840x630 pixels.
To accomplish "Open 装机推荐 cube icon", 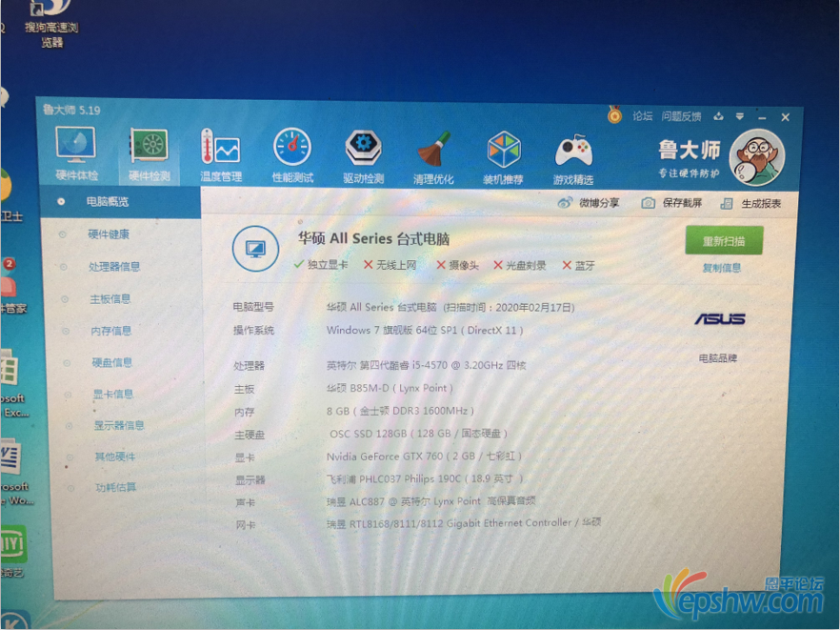I will [x=503, y=157].
